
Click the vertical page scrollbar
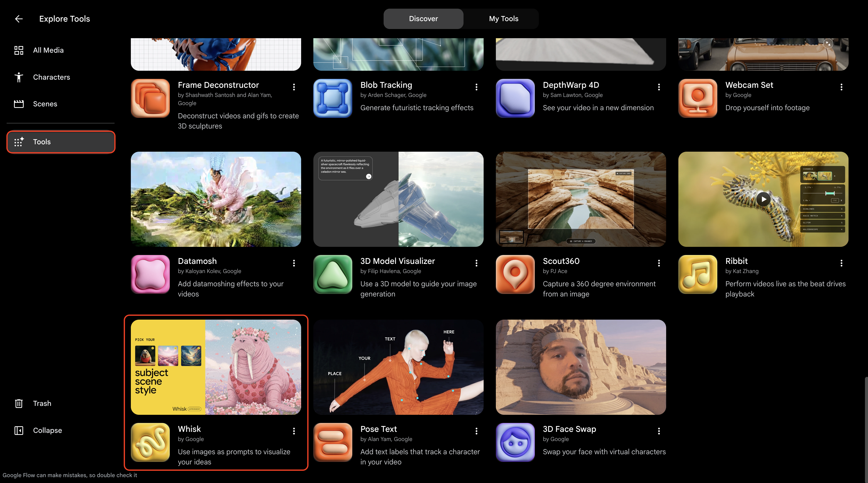pyautogui.click(x=866, y=430)
